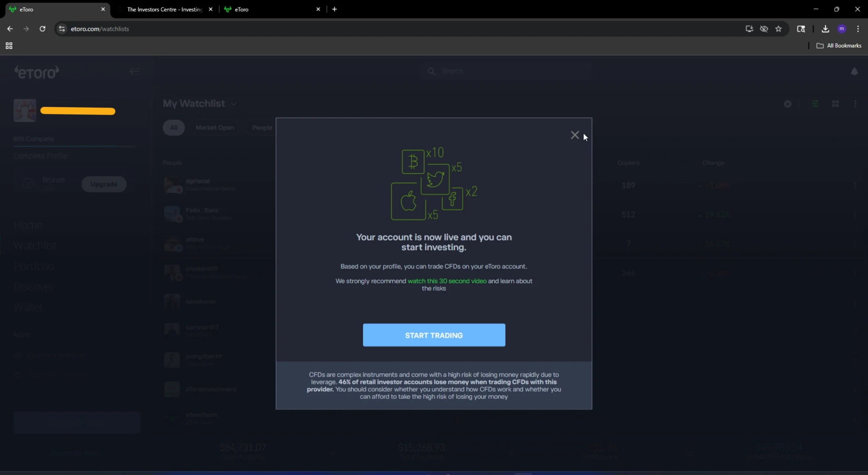Add an instrument with the plus icon
This screenshot has width=868, height=475.
pyautogui.click(x=788, y=103)
